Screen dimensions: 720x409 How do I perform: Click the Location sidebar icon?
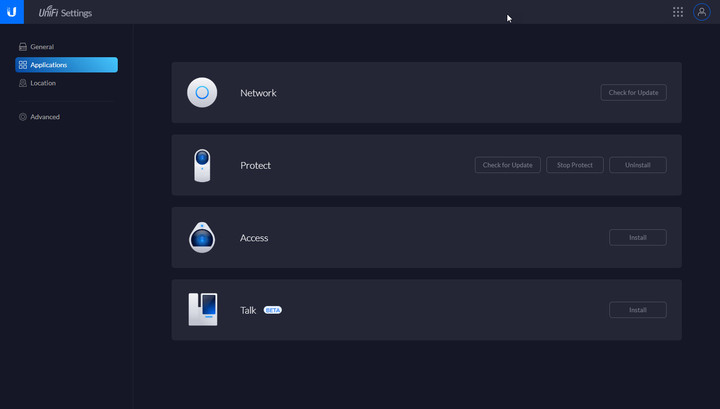[22, 83]
